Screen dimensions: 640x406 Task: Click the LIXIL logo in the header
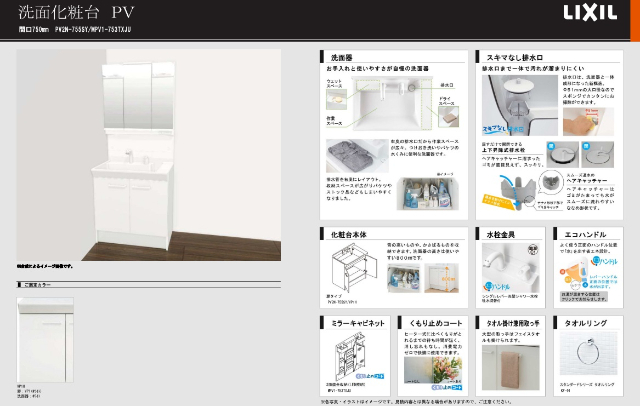(x=590, y=13)
